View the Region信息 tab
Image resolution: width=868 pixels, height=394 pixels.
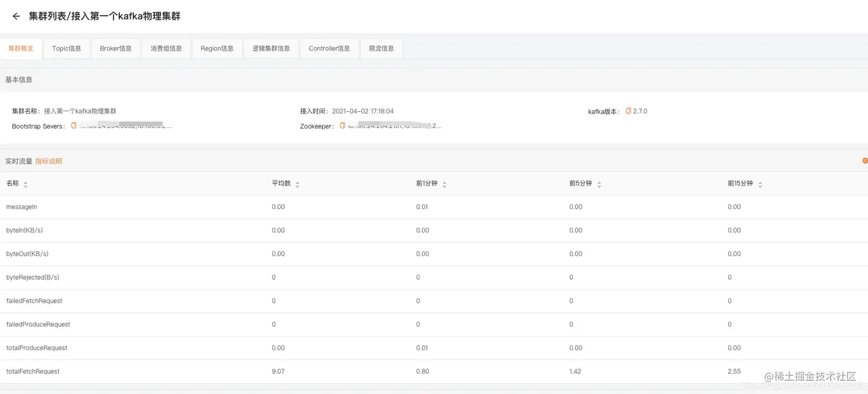click(x=217, y=48)
